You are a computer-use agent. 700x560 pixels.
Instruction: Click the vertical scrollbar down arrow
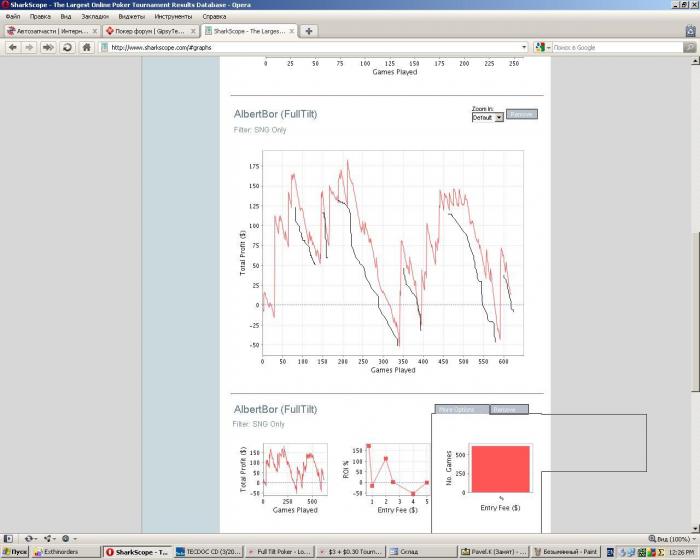tap(695, 529)
